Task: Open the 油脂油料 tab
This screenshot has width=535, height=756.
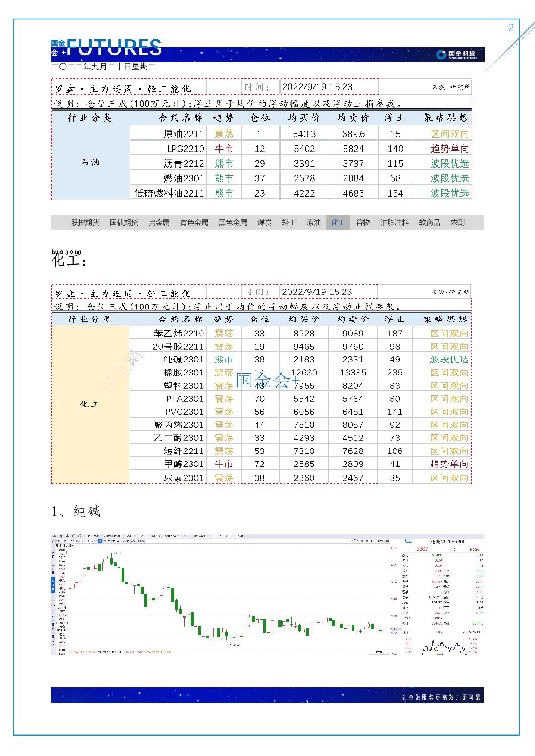Action: click(x=394, y=222)
